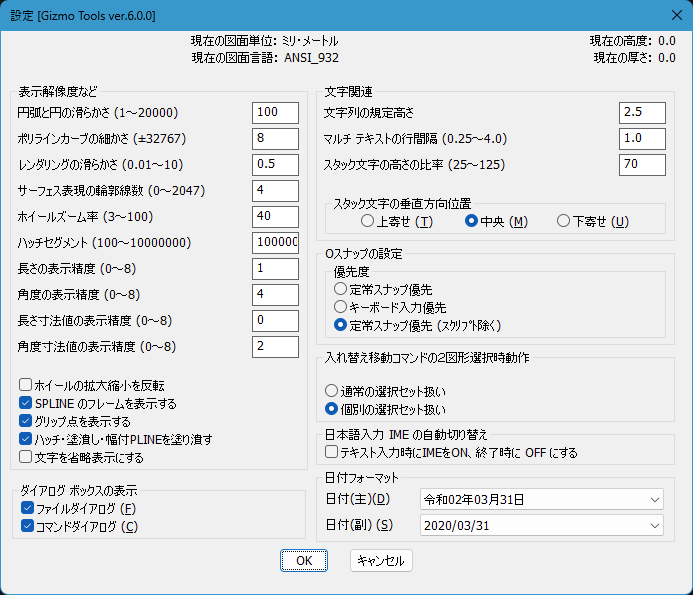Enable 文字を省略表示にする checkbox
Image resolution: width=693 pixels, height=595 pixels.
pyautogui.click(x=26, y=458)
